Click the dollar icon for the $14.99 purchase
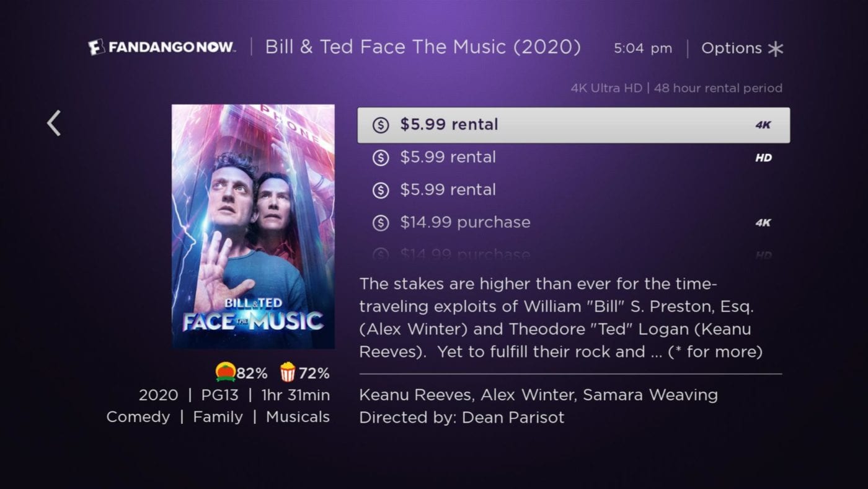Image resolution: width=868 pixels, height=489 pixels. click(x=381, y=222)
